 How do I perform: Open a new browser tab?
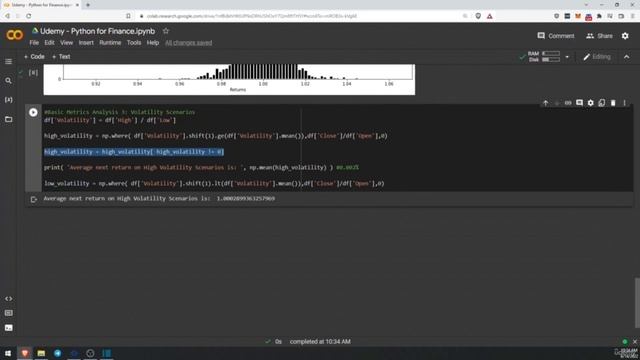[x=88, y=5]
